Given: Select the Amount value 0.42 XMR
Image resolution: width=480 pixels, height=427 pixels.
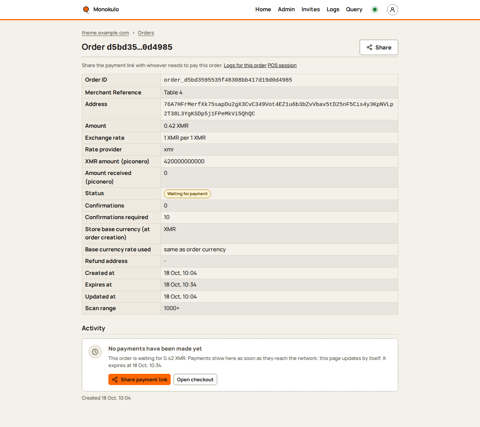Looking at the screenshot, I should point(176,126).
